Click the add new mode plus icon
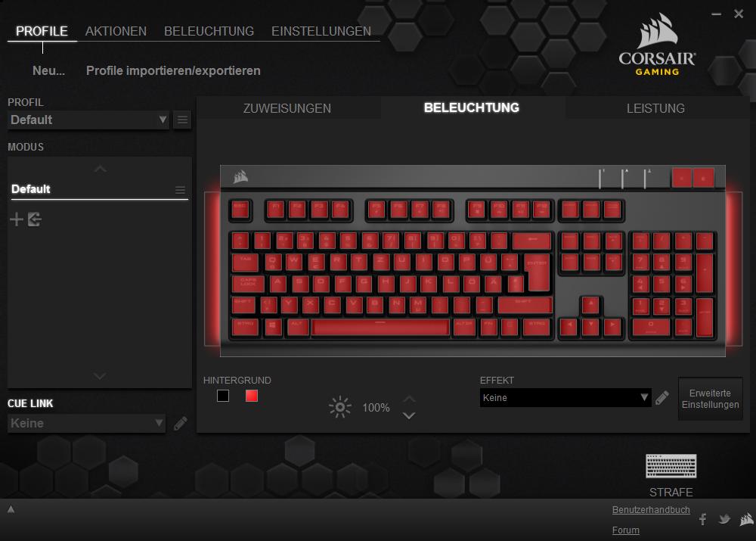This screenshot has width=756, height=541. pyautogui.click(x=17, y=219)
